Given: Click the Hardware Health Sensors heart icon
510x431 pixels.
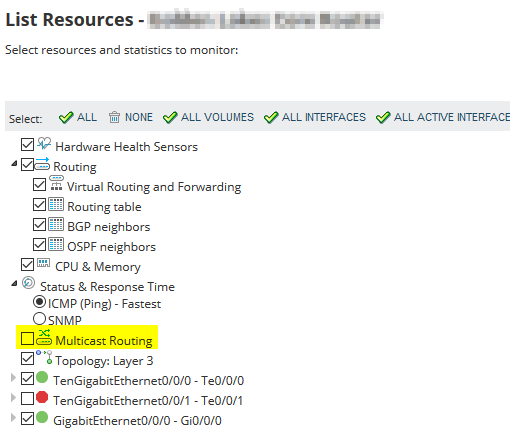Looking at the screenshot, I should [44, 144].
